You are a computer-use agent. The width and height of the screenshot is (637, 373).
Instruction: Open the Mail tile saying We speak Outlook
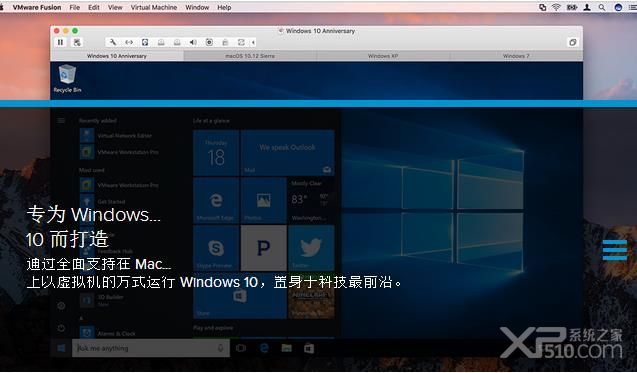click(288, 153)
